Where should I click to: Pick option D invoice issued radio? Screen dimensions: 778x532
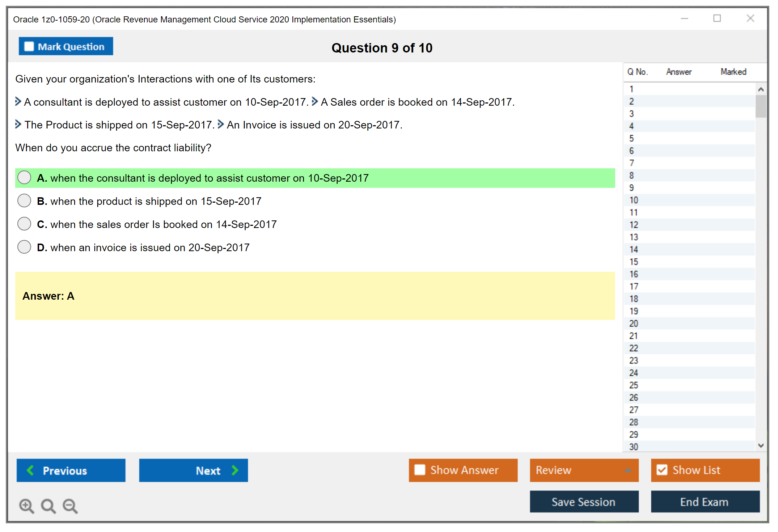(24, 247)
